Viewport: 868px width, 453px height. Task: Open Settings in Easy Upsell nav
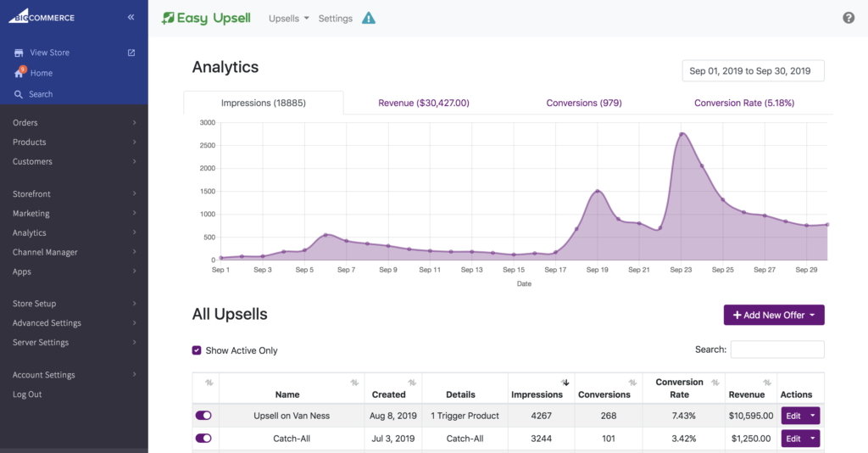[336, 19]
